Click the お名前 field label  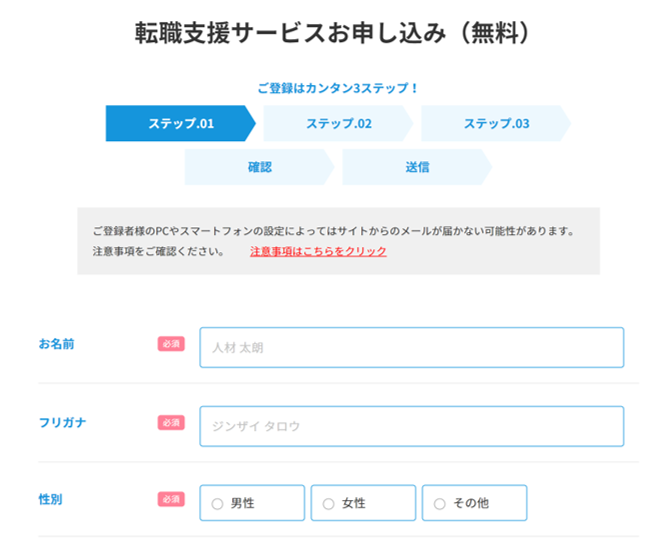(x=56, y=344)
